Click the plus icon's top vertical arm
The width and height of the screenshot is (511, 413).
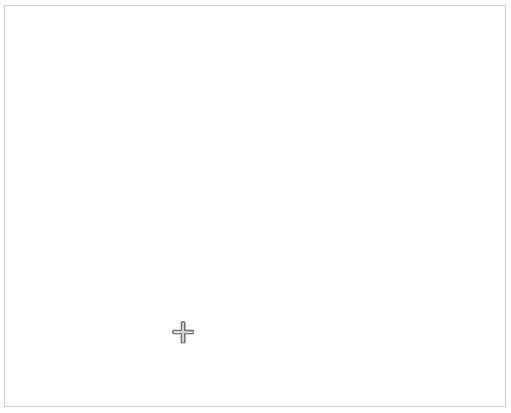[x=183, y=326]
